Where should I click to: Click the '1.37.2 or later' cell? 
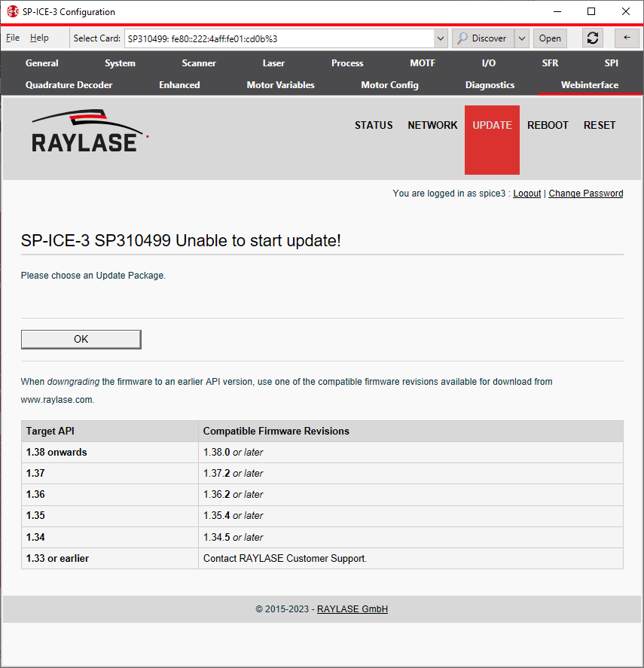click(411, 473)
